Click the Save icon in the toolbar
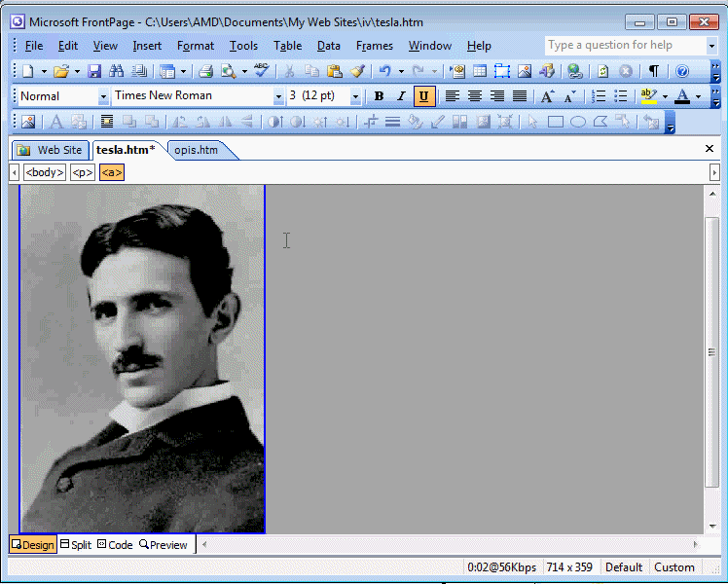This screenshot has width=728, height=584. pyautogui.click(x=94, y=71)
